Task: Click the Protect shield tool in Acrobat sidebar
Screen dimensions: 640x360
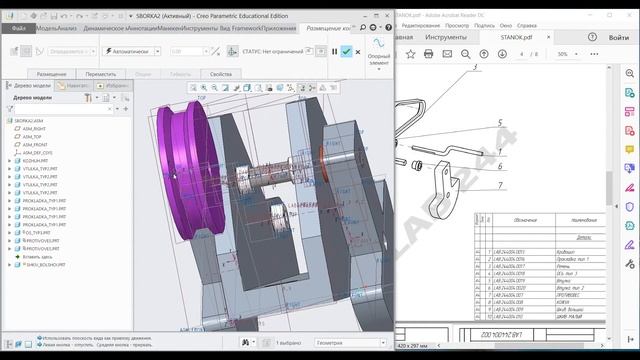Action: [x=630, y=207]
